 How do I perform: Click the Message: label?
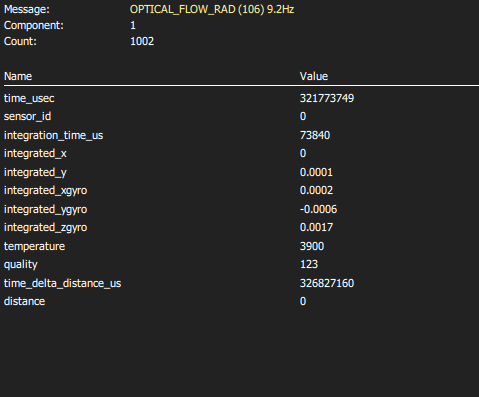[27, 9]
